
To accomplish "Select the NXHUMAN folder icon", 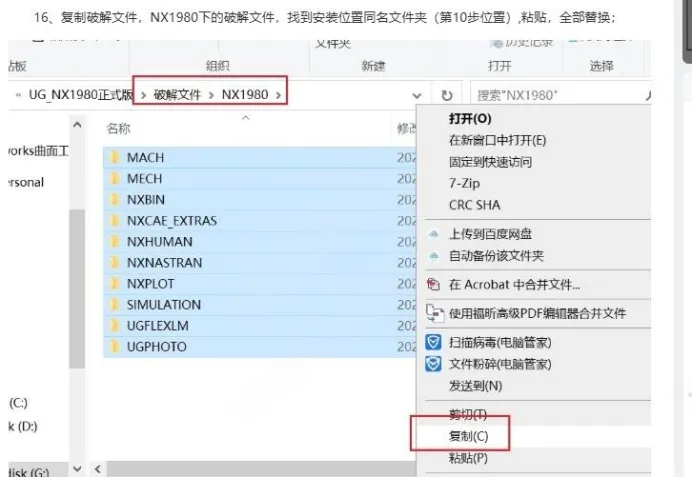I will (x=114, y=241).
